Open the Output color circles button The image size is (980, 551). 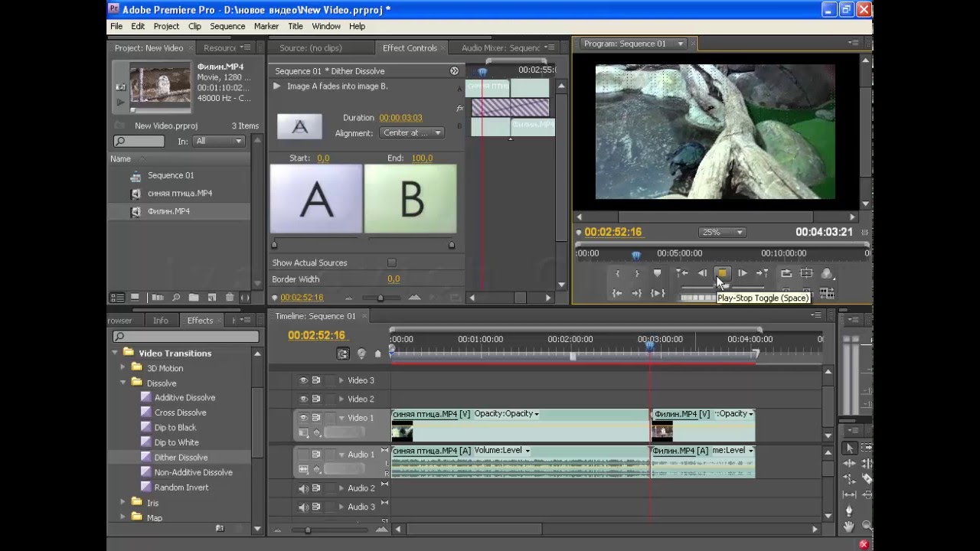[x=827, y=273]
